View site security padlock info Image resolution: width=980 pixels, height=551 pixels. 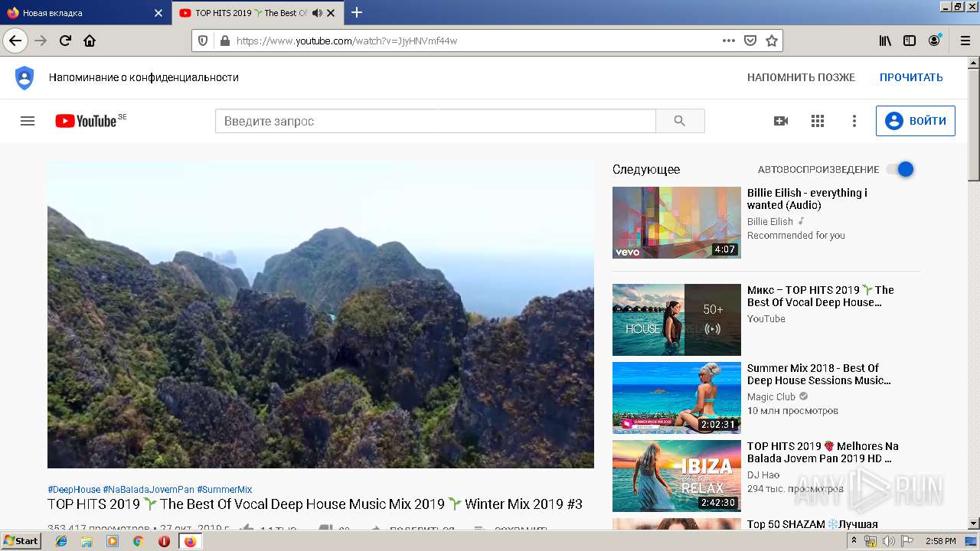(x=224, y=41)
